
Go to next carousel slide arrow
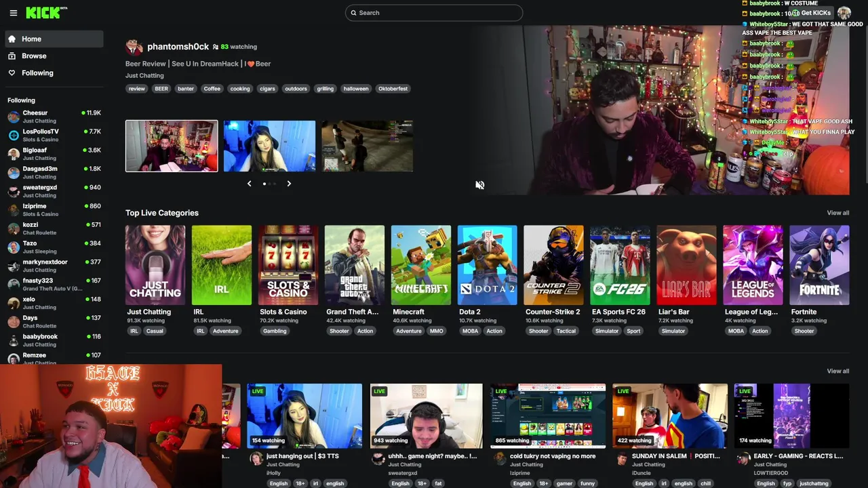[x=289, y=184]
